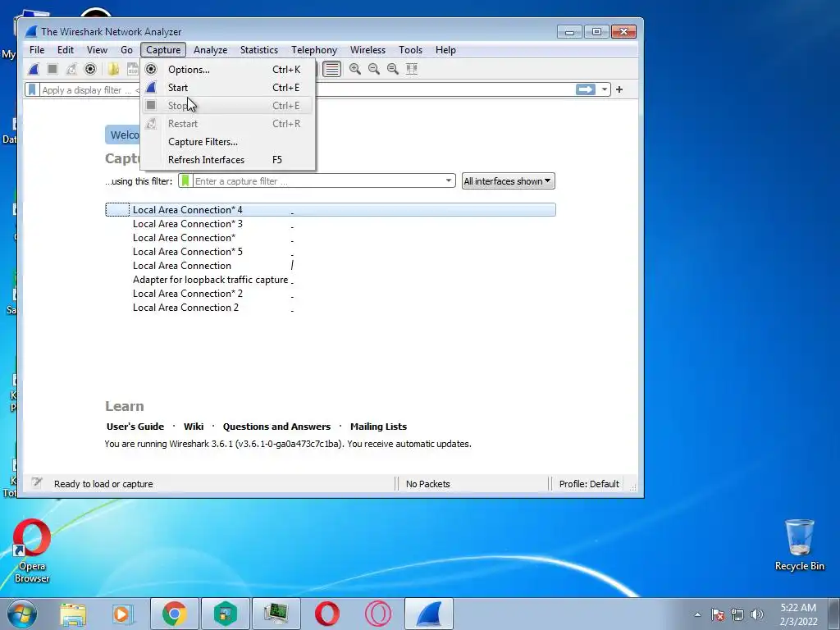840x630 pixels.
Task: Toggle the colorize packet list toolbar icon
Action: pyautogui.click(x=332, y=69)
